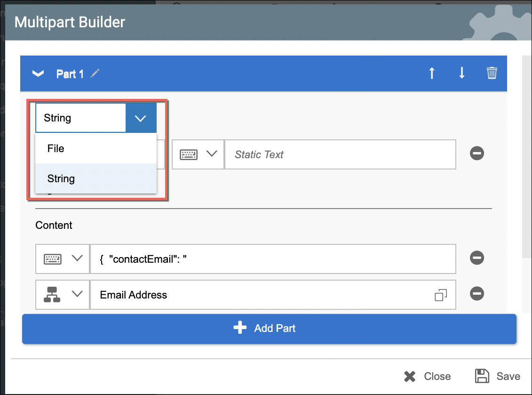The image size is (532, 395).
Task: Remove the Email Address content row
Action: (477, 294)
